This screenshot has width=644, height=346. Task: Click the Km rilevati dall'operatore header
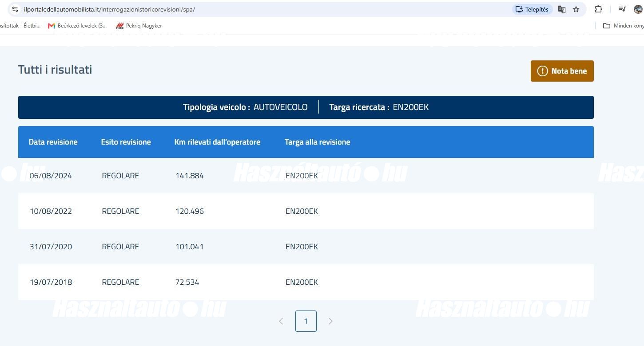217,142
